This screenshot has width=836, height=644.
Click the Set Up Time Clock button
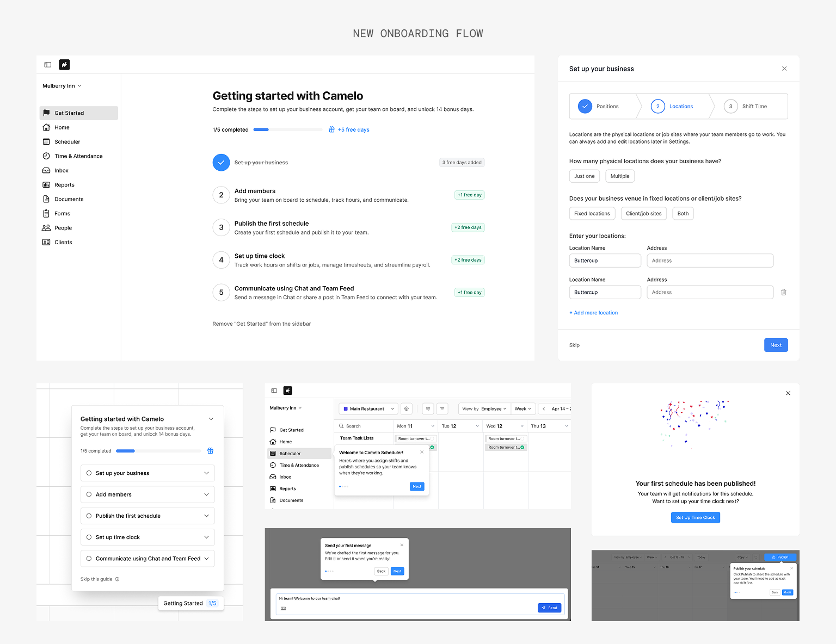coord(695,517)
